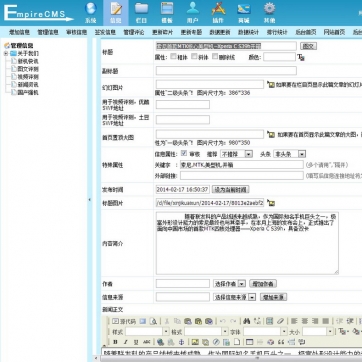This screenshot has width=362, height=362.
Task: Open the 格式 format dropdown in the editor
Action: (x=206, y=332)
